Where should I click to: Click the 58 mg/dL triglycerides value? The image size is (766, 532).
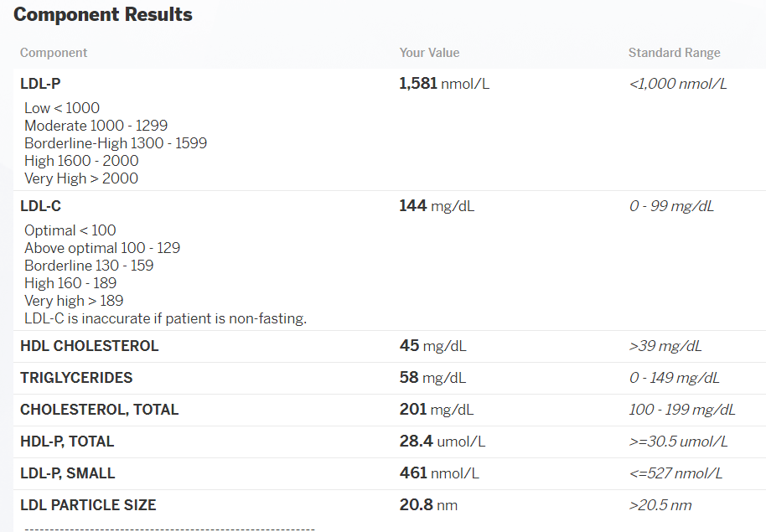tap(432, 378)
